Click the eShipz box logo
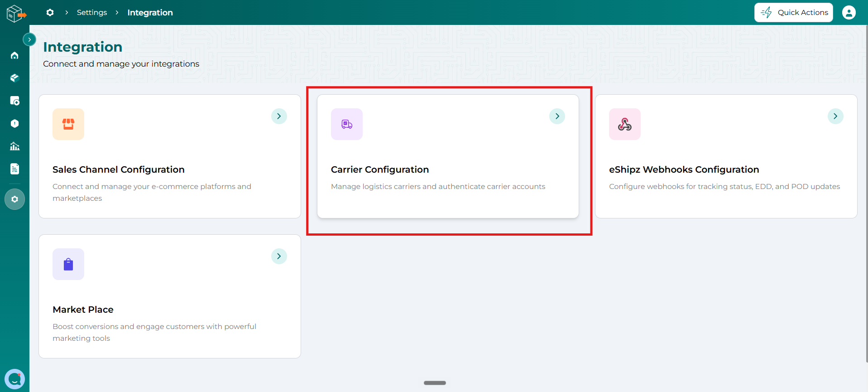This screenshot has width=868, height=392. tap(16, 13)
